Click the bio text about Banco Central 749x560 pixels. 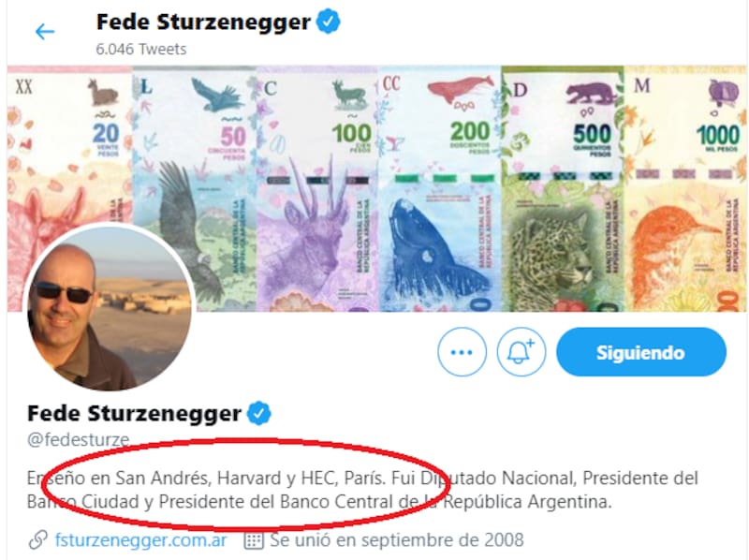pyautogui.click(x=362, y=490)
